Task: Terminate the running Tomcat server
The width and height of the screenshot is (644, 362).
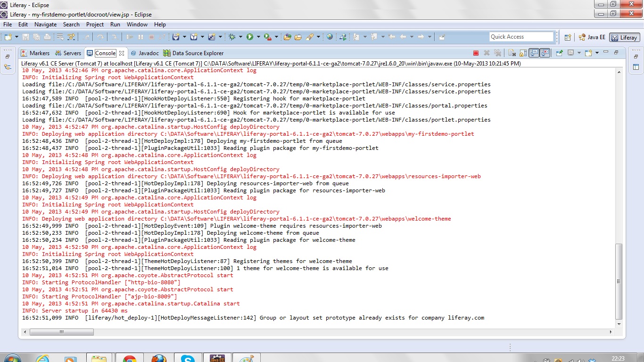Action: pos(476,53)
